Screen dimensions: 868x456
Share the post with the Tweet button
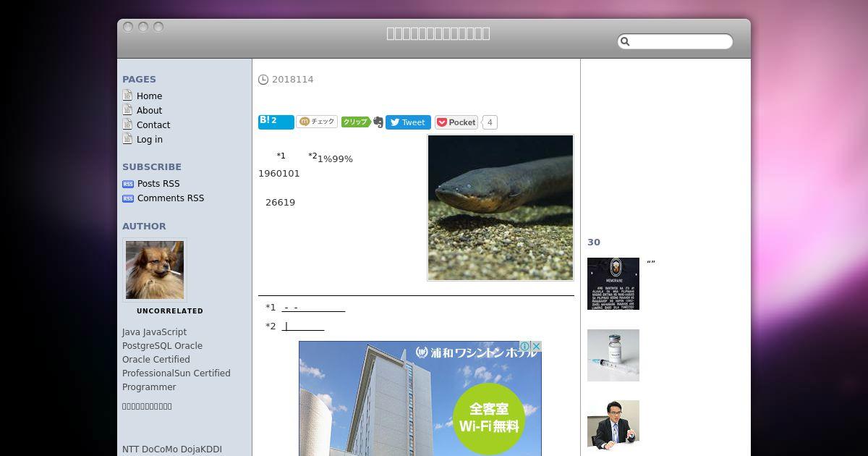(x=408, y=122)
